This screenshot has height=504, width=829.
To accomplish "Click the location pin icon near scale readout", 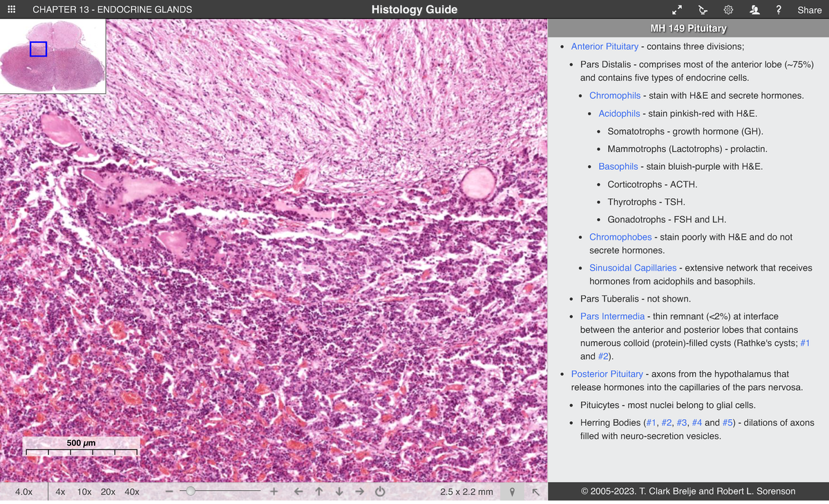I will 512,491.
